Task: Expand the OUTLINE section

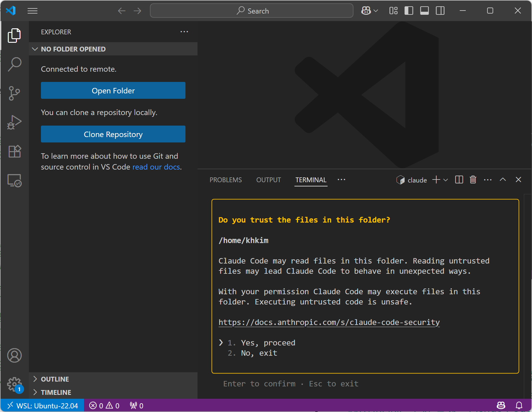Action: (113, 379)
